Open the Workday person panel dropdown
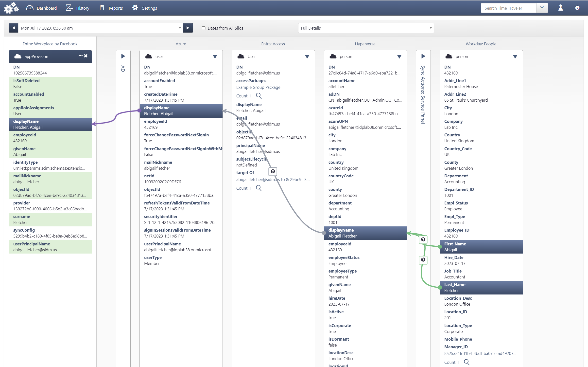Screen dimensions: 588x367 515,56
